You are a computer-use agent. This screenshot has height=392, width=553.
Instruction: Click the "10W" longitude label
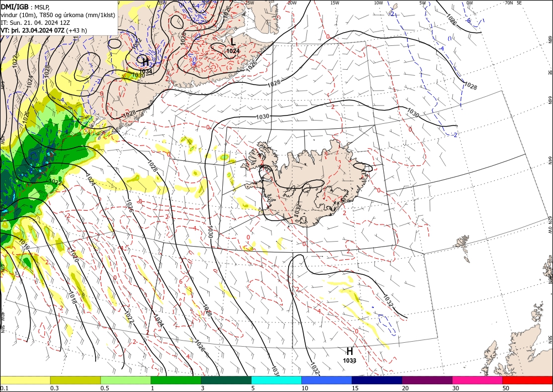[x=378, y=3]
